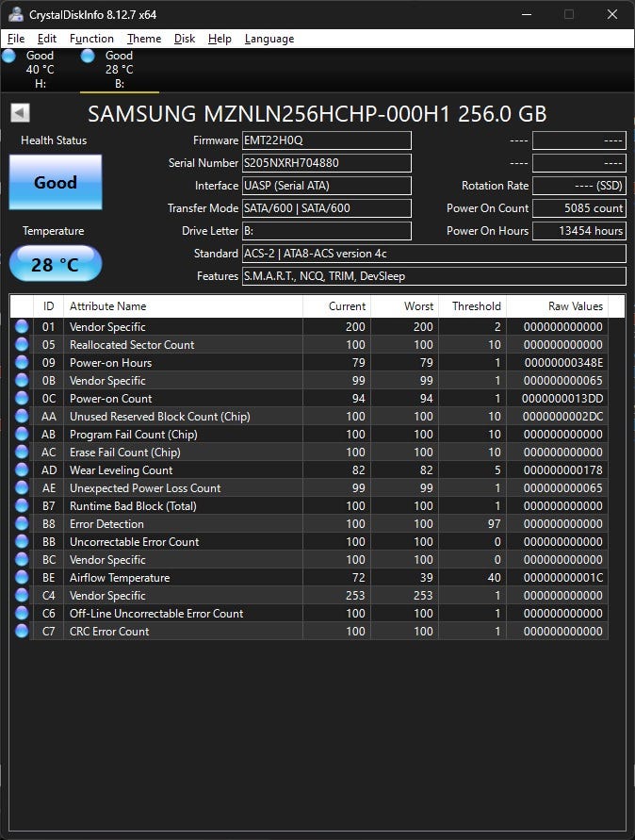This screenshot has height=840, width=635.
Task: Click the status orb for Off-Line Uncorrectable Error Count
Action: click(x=22, y=613)
